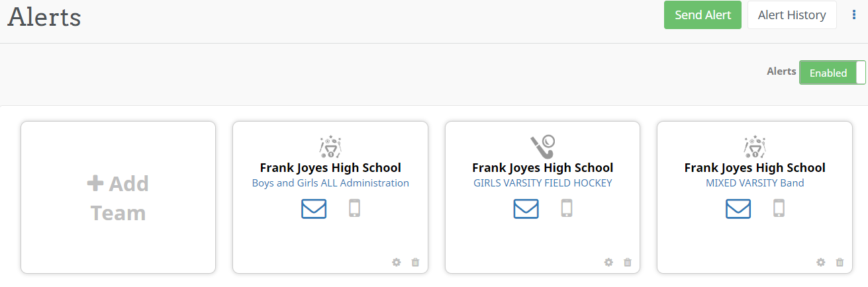Open settings gear on Field Hockey card
This screenshot has width=868, height=287.
tap(608, 263)
